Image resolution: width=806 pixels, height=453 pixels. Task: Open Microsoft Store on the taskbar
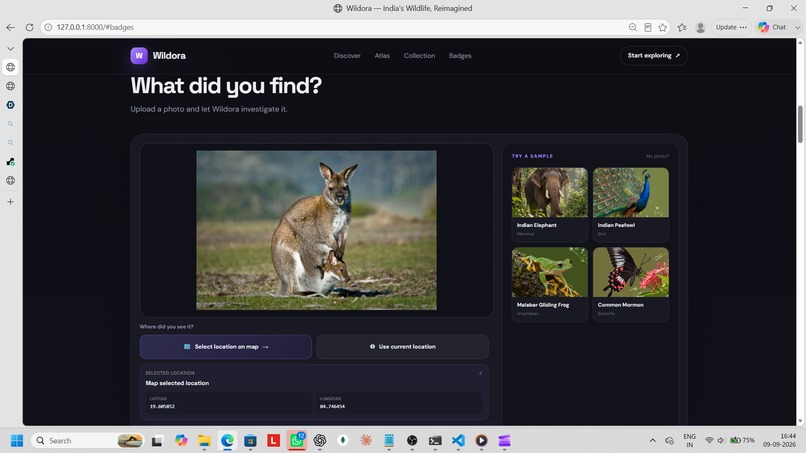click(x=250, y=441)
